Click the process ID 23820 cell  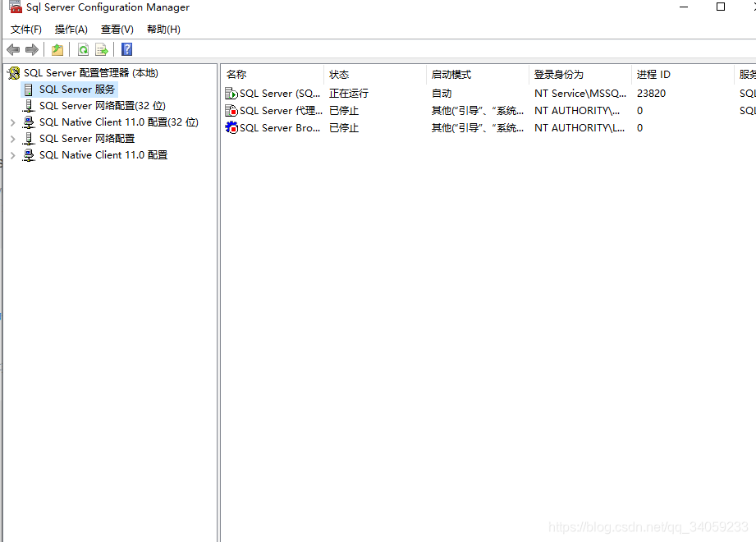pos(651,93)
